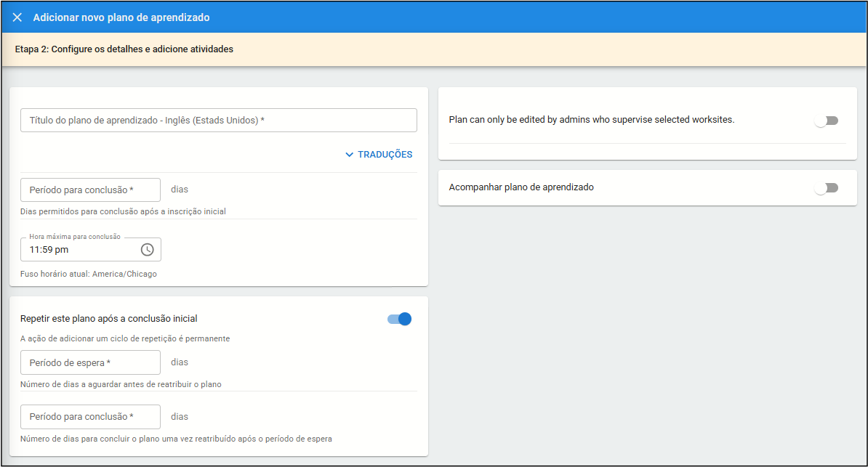Disable the Repetir este plano switch
The height and width of the screenshot is (467, 868).
[400, 319]
